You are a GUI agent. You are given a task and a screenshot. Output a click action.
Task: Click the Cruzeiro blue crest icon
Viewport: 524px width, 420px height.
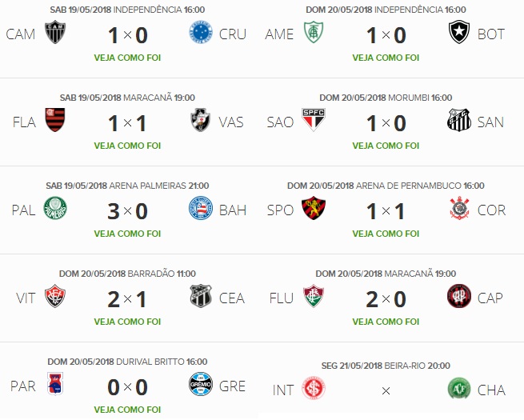tap(201, 32)
